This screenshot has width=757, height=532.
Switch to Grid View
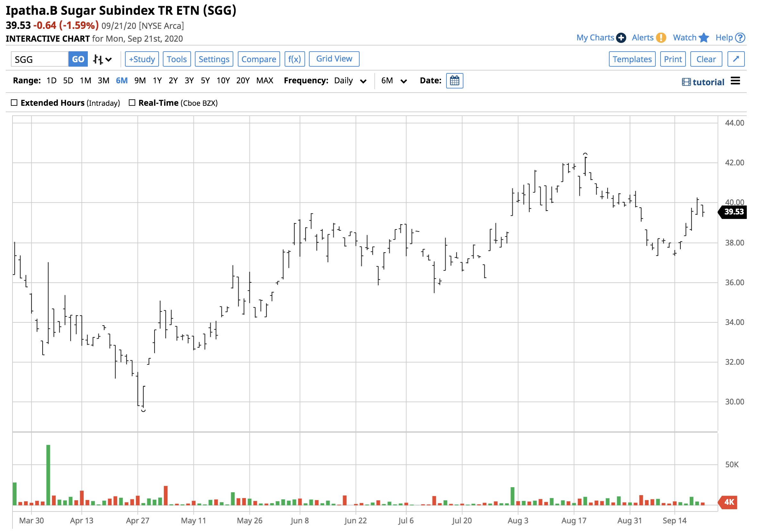334,59
